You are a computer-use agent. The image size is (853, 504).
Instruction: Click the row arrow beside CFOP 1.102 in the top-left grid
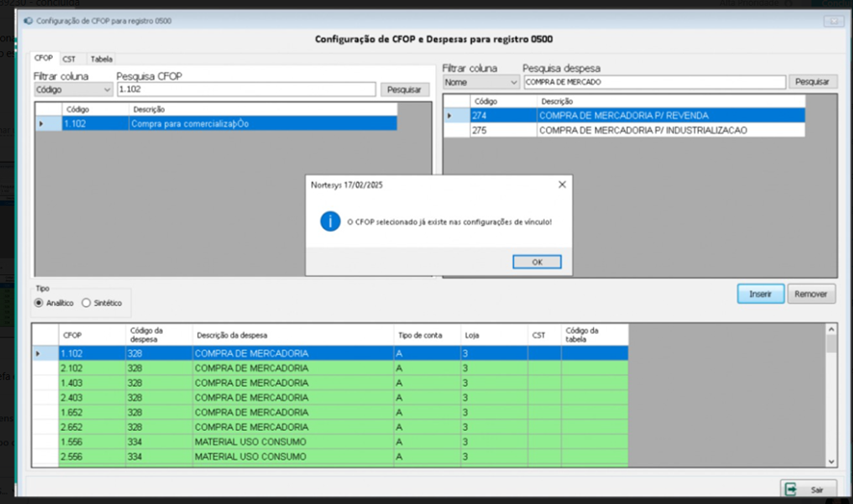pyautogui.click(x=40, y=124)
